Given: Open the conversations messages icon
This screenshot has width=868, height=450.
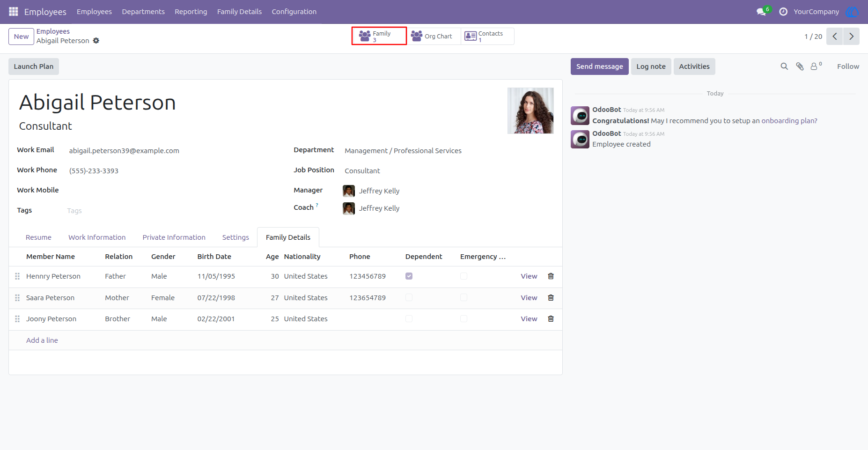Looking at the screenshot, I should (761, 12).
